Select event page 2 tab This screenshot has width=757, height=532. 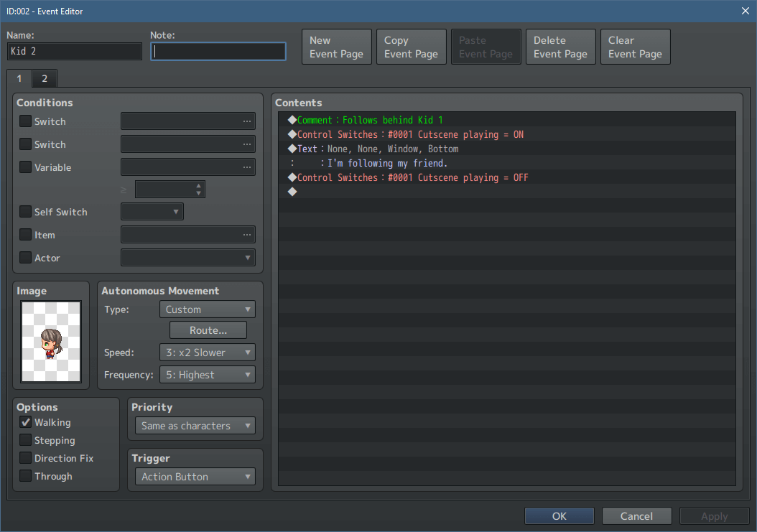tap(44, 78)
